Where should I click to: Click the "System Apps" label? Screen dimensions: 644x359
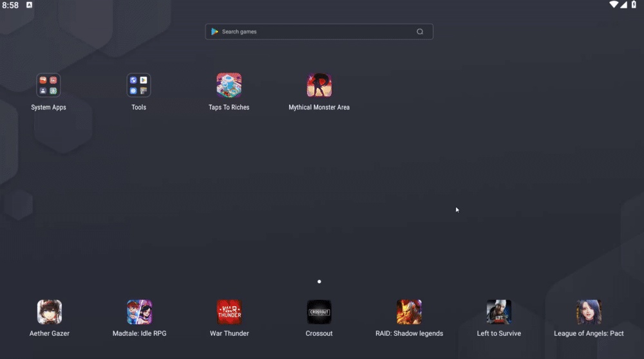point(48,107)
